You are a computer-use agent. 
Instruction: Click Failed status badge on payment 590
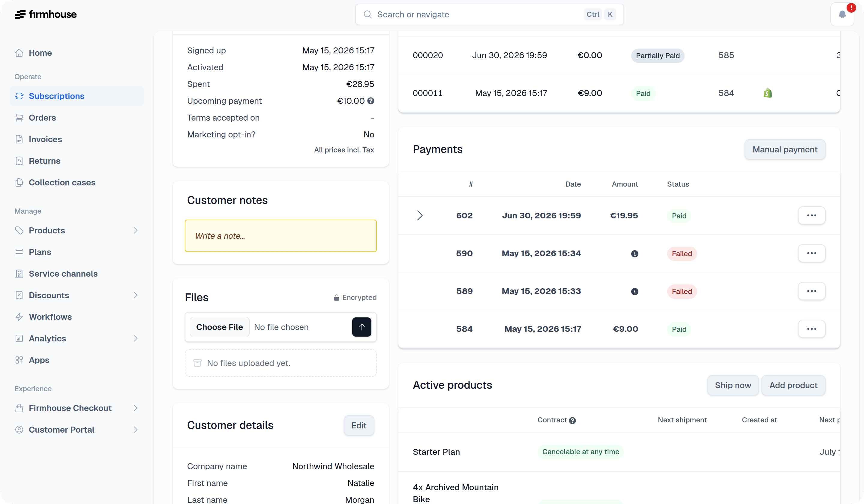pyautogui.click(x=682, y=254)
